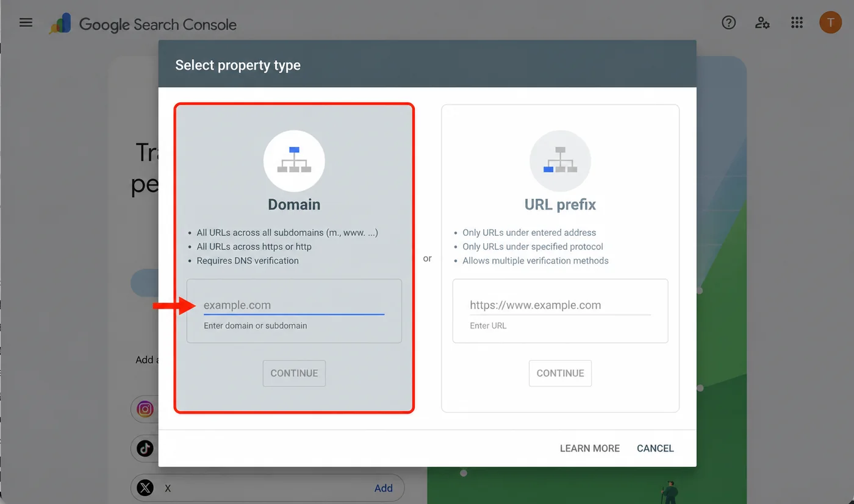The image size is (854, 504).
Task: Click 'All URLs across https or http' text
Action: (254, 247)
